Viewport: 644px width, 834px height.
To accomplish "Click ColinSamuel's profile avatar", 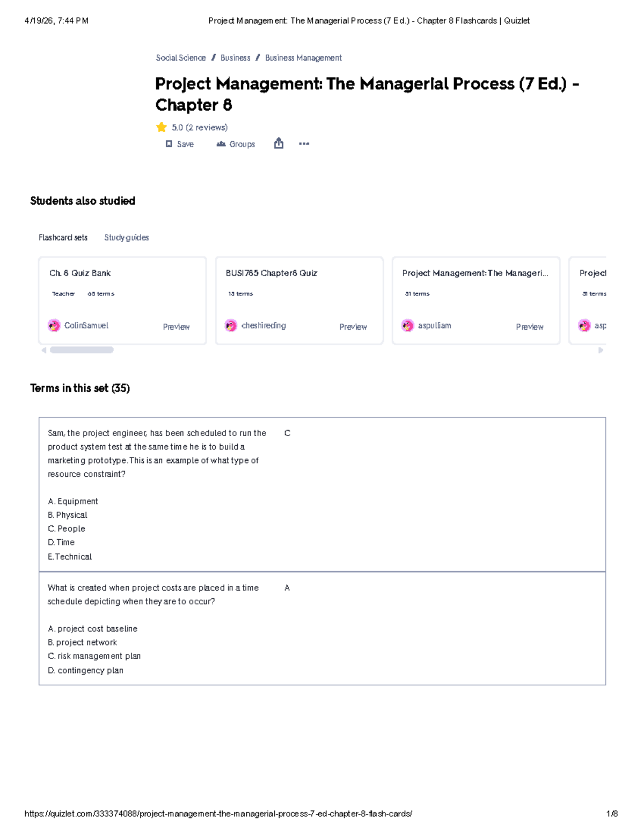I will pyautogui.click(x=54, y=325).
